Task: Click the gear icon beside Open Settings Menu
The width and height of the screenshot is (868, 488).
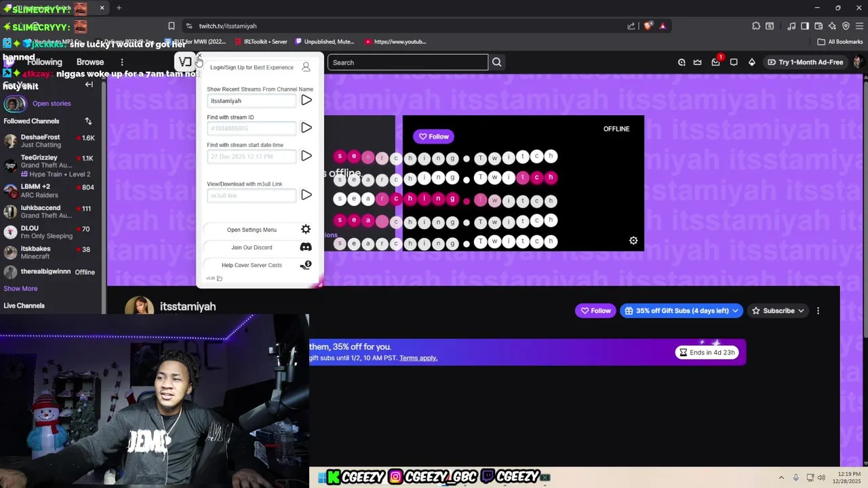Action: (x=306, y=229)
